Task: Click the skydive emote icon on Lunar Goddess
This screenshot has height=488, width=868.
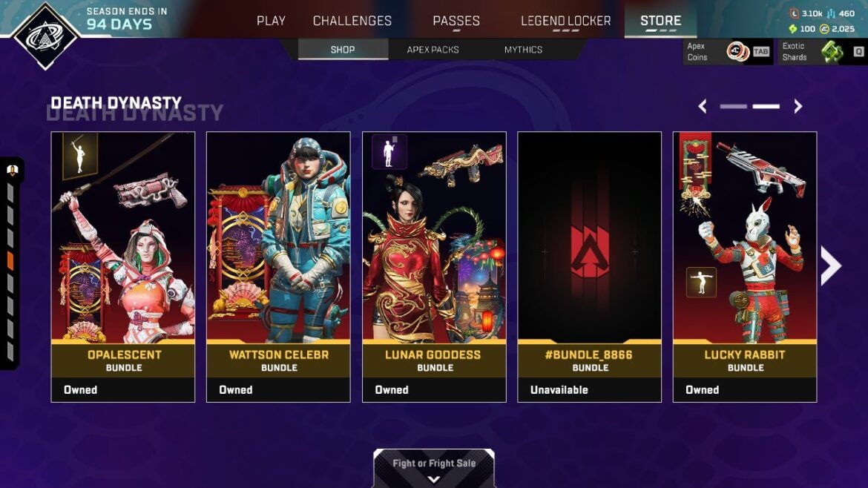Action: [389, 151]
